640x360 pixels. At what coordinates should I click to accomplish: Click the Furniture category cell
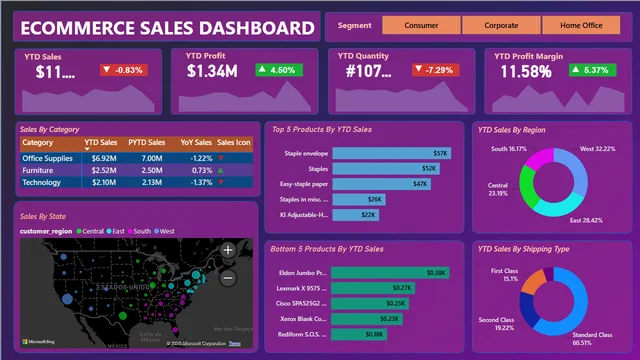pyautogui.click(x=38, y=170)
